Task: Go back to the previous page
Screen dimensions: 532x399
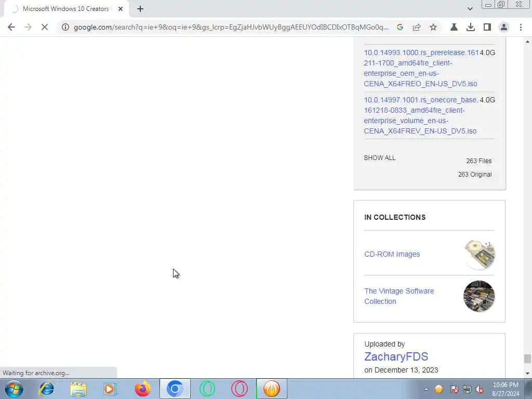Action: click(x=11, y=27)
